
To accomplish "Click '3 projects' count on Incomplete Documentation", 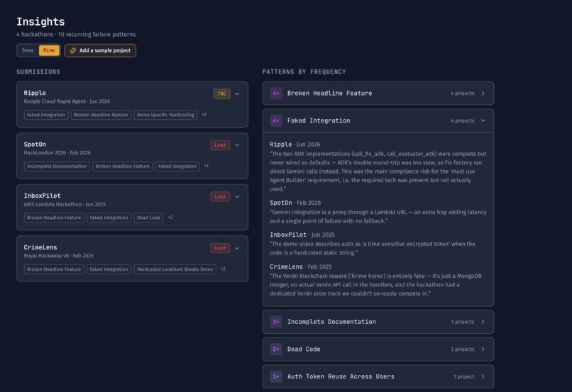I will 463,322.
